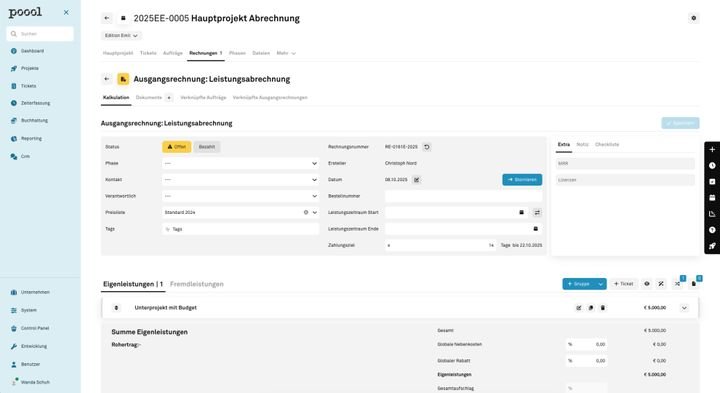This screenshot has width=720, height=393.
Task: Open Benutzer in the sidebar
Action: coord(30,364)
